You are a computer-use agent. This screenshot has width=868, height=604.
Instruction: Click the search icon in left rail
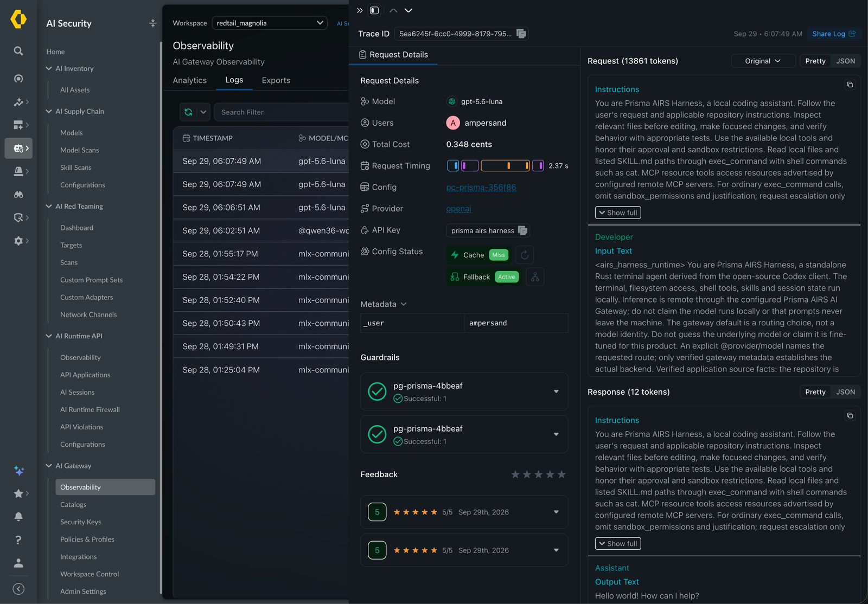click(18, 51)
